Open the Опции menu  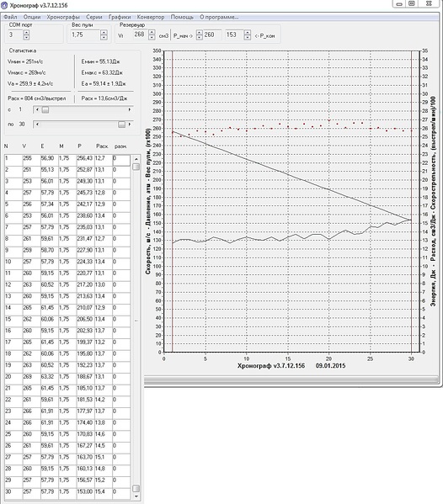point(32,17)
